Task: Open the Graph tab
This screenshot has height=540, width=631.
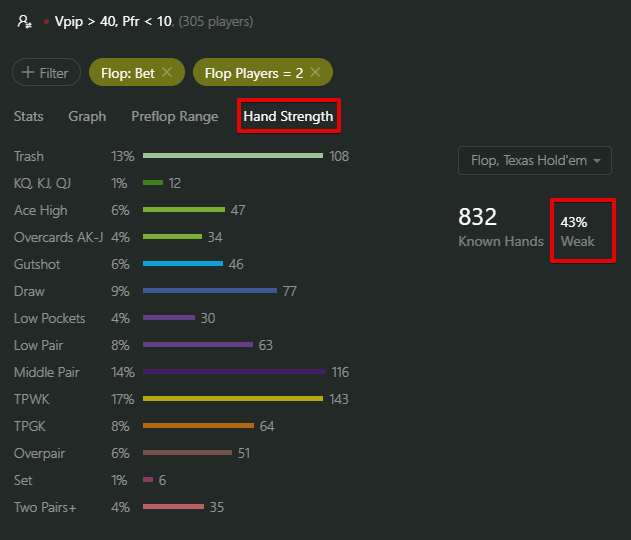Action: (87, 116)
